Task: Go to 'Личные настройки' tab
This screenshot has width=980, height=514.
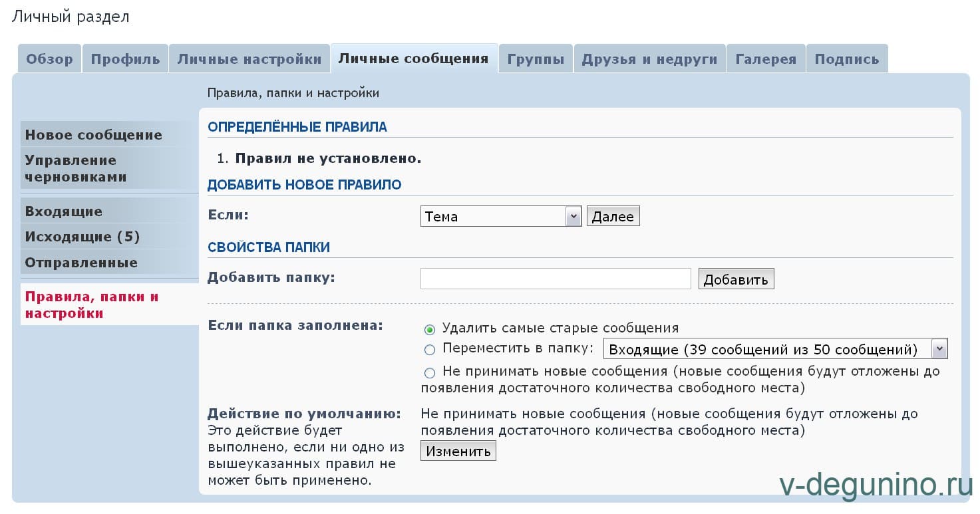Action: [x=249, y=59]
